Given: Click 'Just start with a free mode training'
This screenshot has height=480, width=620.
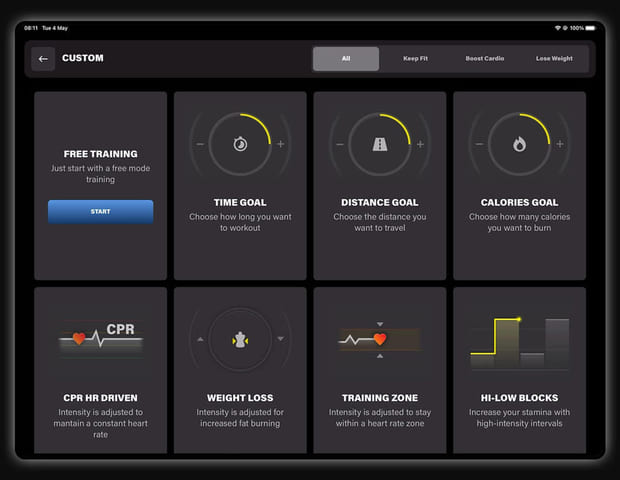Looking at the screenshot, I should pyautogui.click(x=100, y=174).
